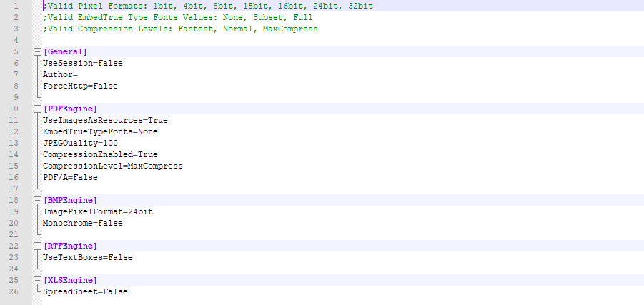Place cursor on UseTextBoxes=False line
This screenshot has height=305, width=644.
[87, 257]
